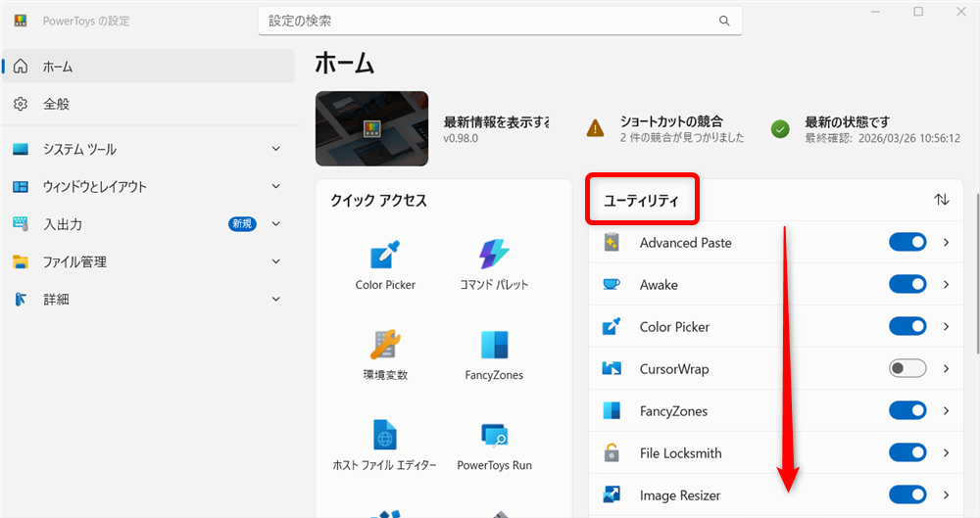Select 入出力 navigation item
This screenshot has height=518, width=980.
click(x=149, y=224)
